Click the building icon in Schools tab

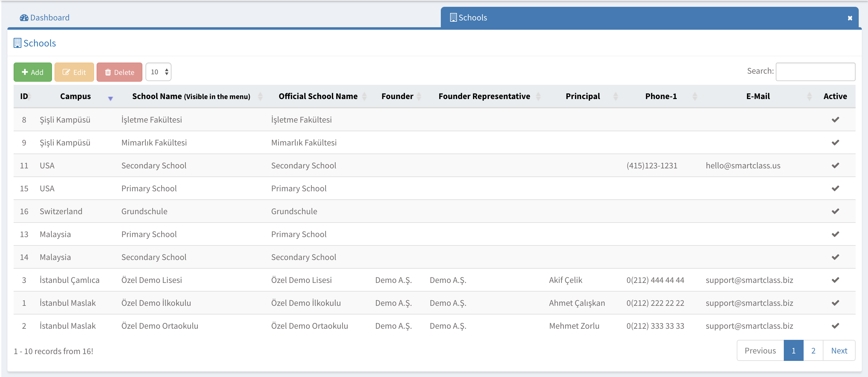coord(453,18)
